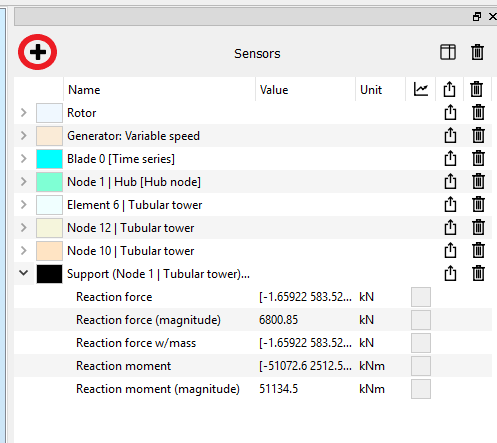This screenshot has height=443, width=497.
Task: Expand Node 1 | Hub [Hub node]
Action: pyautogui.click(x=23, y=181)
